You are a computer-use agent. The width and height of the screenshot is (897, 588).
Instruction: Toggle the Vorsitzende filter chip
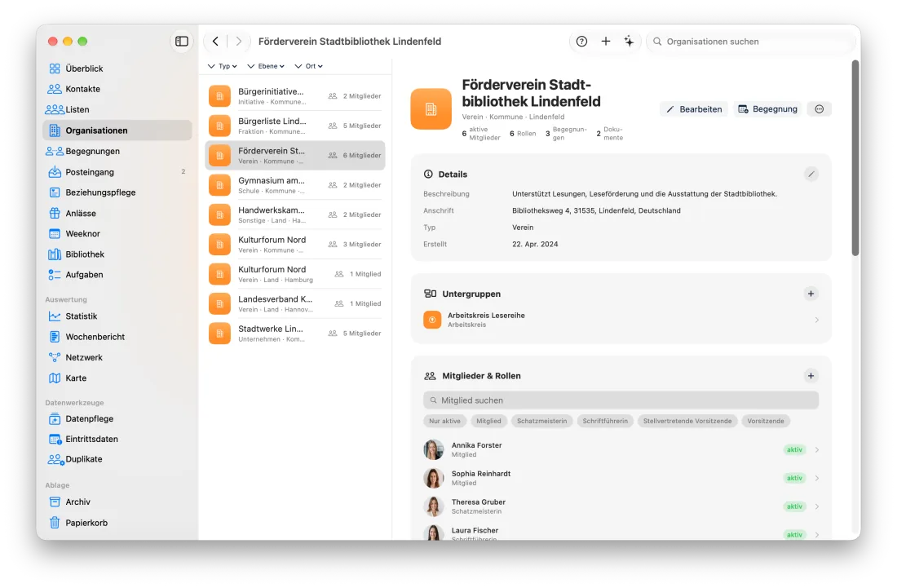pos(766,421)
